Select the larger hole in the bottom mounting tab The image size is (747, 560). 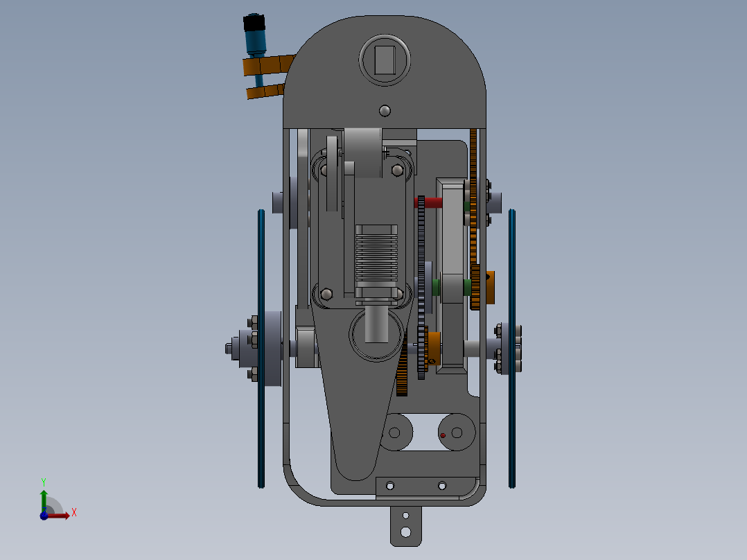[x=406, y=532]
